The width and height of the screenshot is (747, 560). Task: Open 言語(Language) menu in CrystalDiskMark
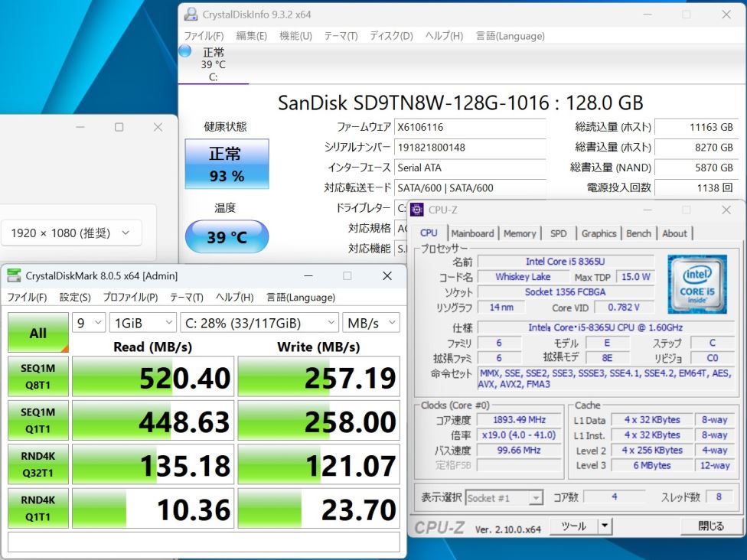click(x=301, y=298)
